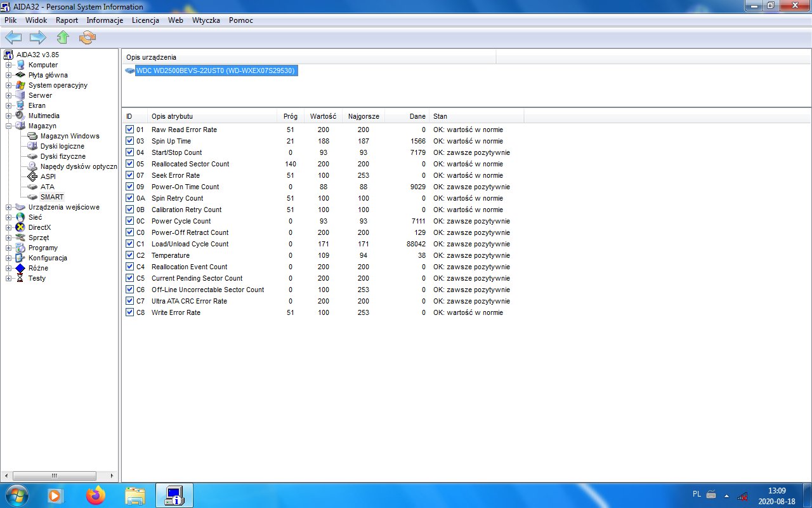
Task: Open File Explorer from the taskbar
Action: click(x=135, y=495)
